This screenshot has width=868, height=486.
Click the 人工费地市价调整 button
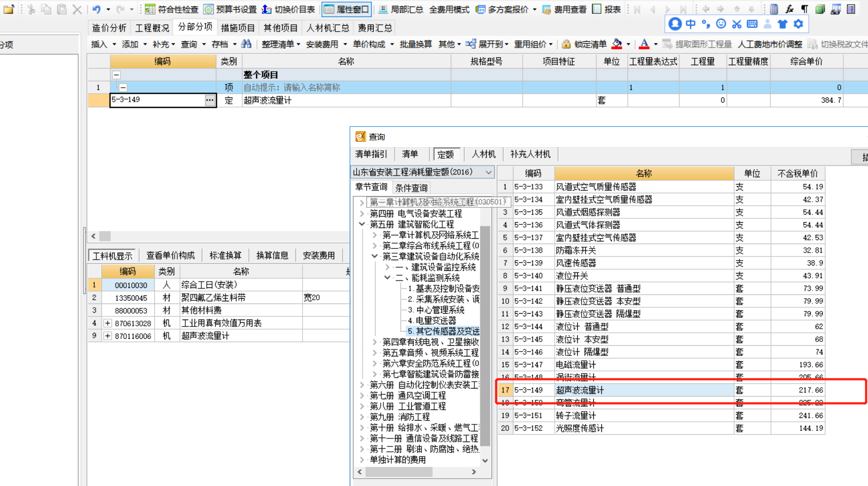click(x=770, y=44)
